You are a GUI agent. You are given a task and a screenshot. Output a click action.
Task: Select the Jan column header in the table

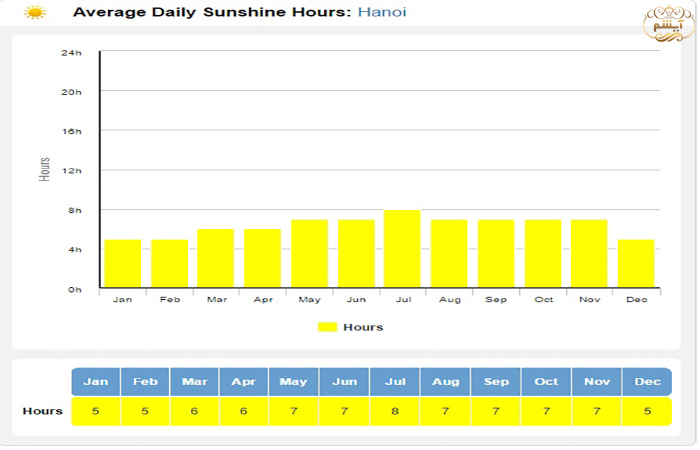(96, 382)
